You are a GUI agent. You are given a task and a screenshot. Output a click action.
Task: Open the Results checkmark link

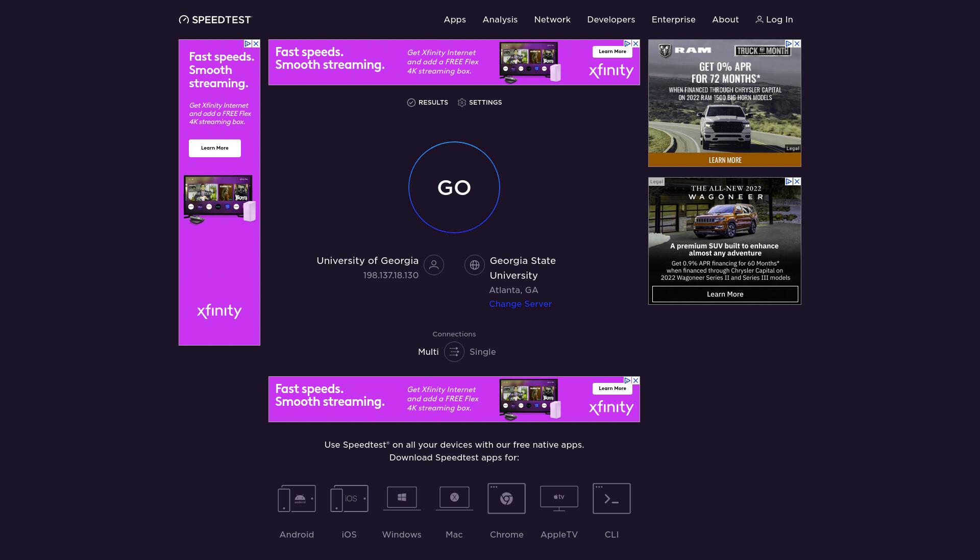coord(427,103)
